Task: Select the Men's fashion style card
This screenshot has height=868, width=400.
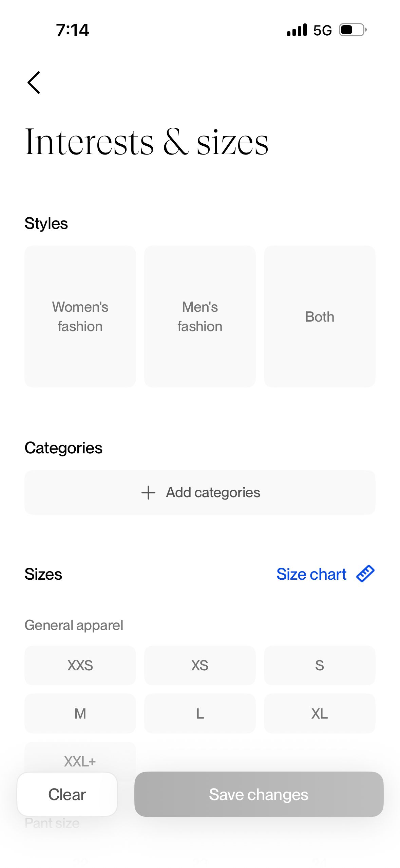Action: coord(200,317)
